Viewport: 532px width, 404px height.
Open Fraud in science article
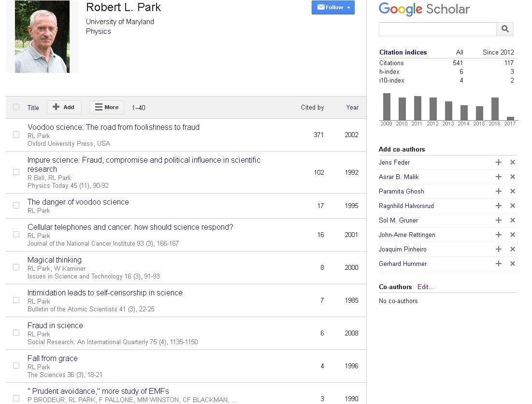click(55, 326)
